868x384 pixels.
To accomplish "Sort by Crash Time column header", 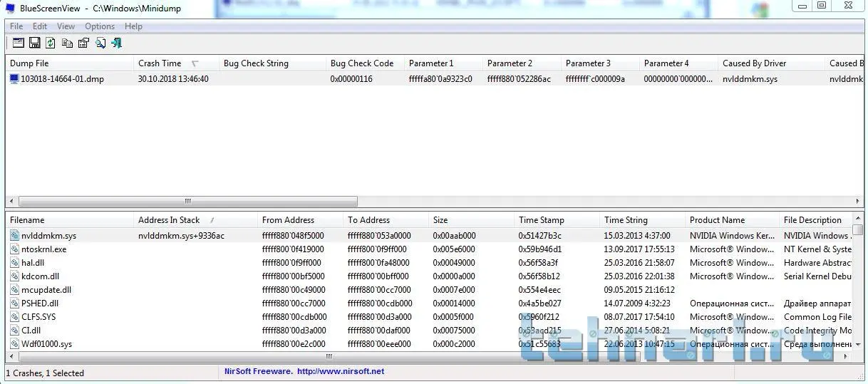I will 160,63.
